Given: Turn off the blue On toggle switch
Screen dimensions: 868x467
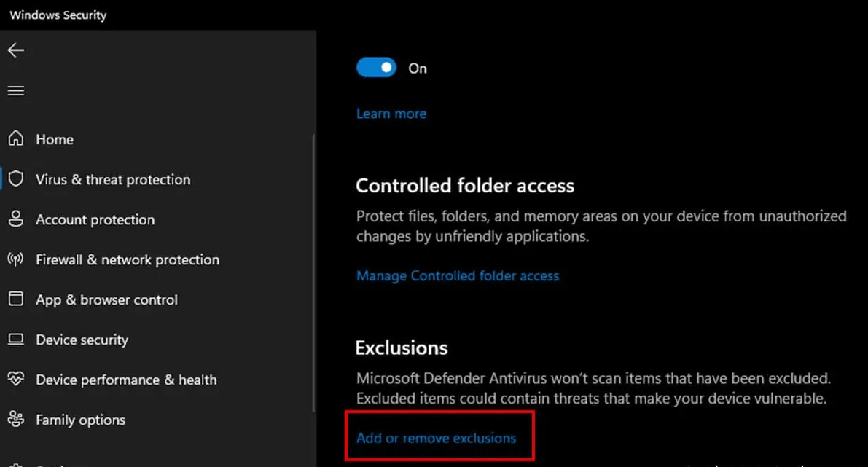Looking at the screenshot, I should (376, 68).
